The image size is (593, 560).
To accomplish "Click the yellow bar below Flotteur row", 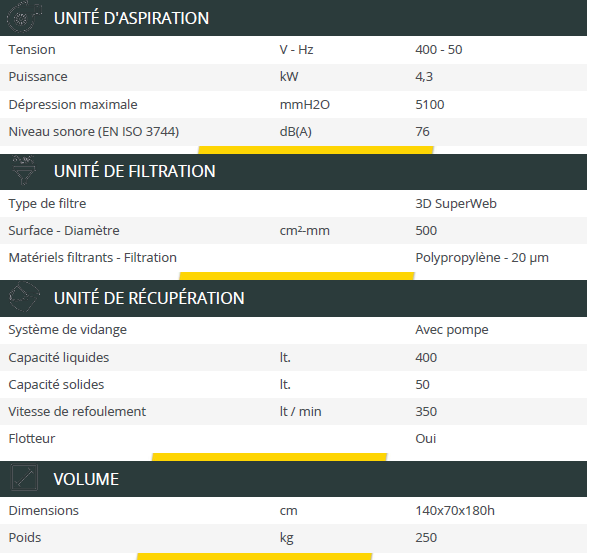I will (269, 457).
